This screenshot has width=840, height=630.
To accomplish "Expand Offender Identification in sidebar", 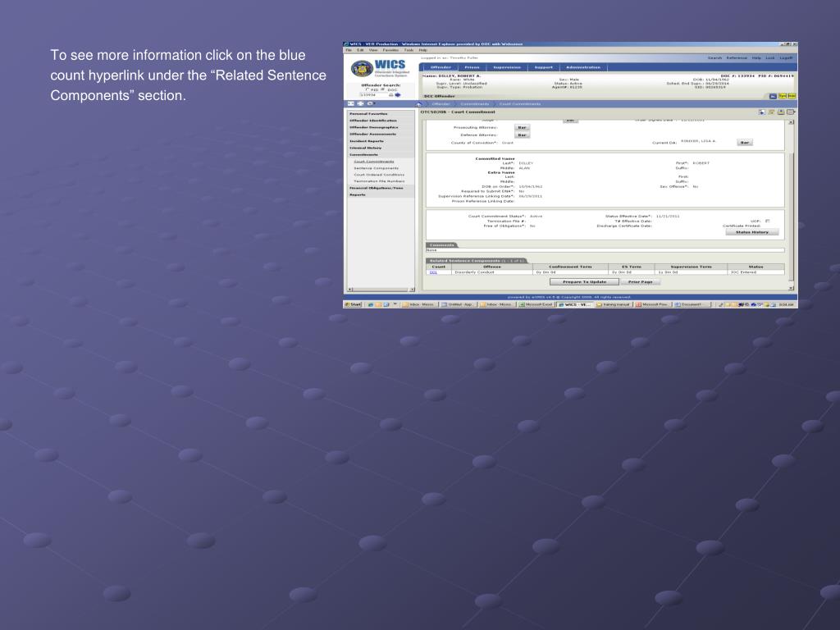I will point(381,121).
